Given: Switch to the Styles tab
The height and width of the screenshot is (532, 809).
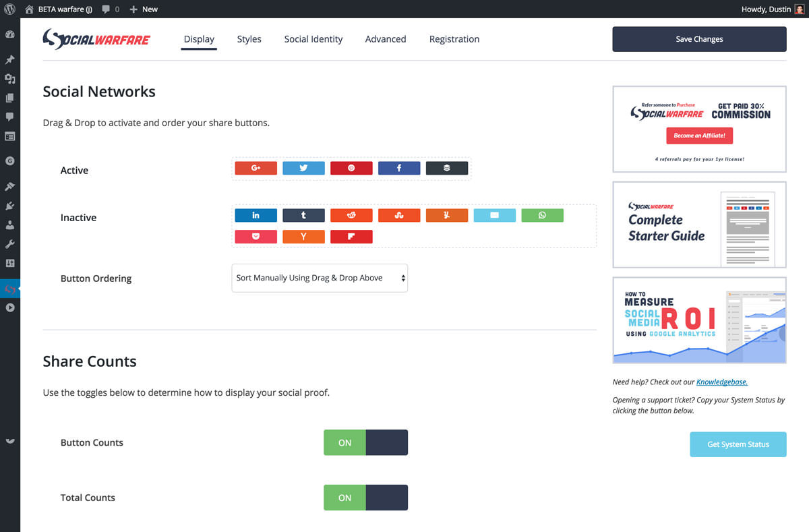Looking at the screenshot, I should pos(249,39).
